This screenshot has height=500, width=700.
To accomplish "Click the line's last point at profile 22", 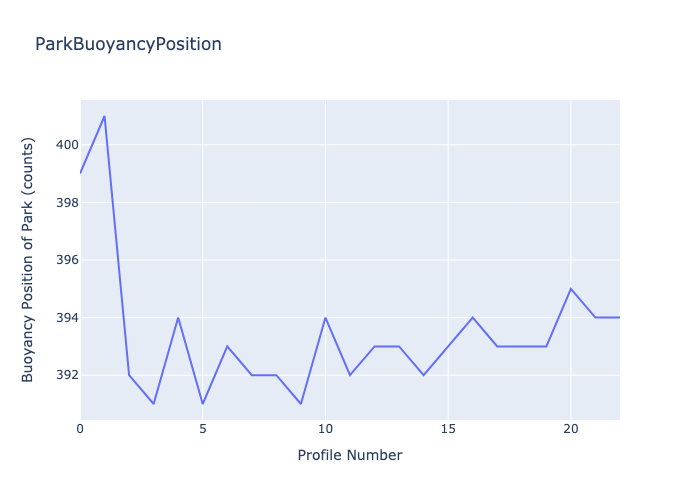I will click(x=619, y=317).
